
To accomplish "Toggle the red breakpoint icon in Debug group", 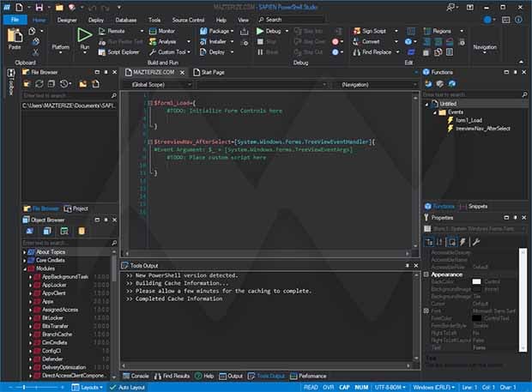I will point(336,42).
